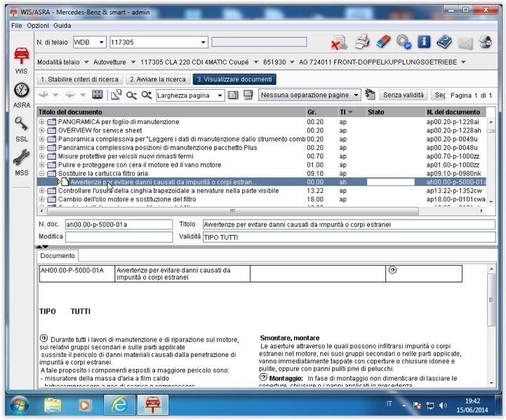Sort by the N. del documento column header
The width and height of the screenshot is (506, 420).
[455, 112]
